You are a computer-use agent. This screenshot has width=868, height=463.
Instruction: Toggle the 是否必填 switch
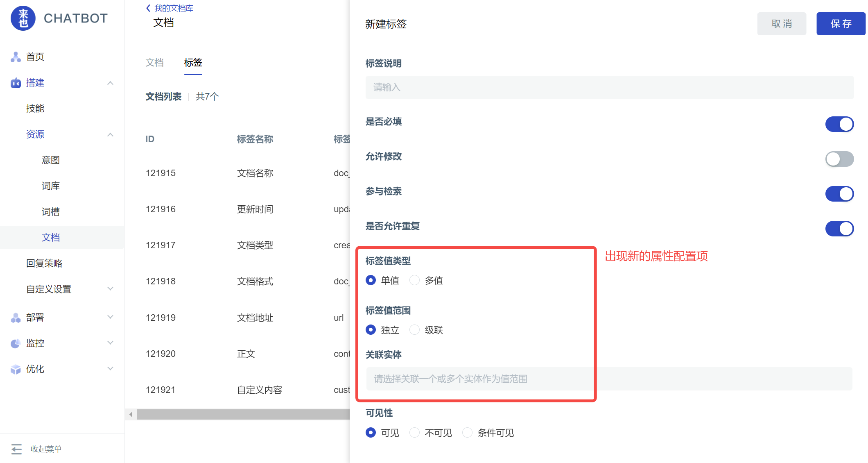click(x=839, y=124)
